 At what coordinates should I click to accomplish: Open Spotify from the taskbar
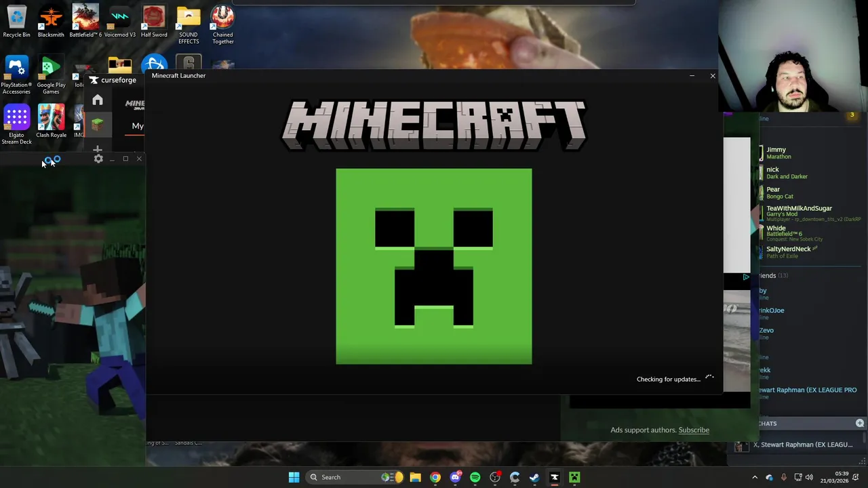(475, 477)
